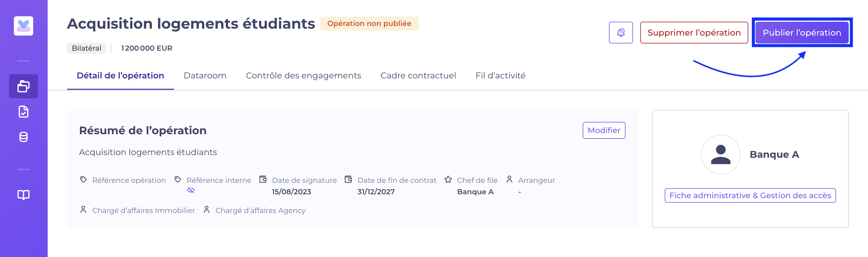868x257 pixels.
Task: Click the app logo in the sidebar
Action: pos(23,26)
